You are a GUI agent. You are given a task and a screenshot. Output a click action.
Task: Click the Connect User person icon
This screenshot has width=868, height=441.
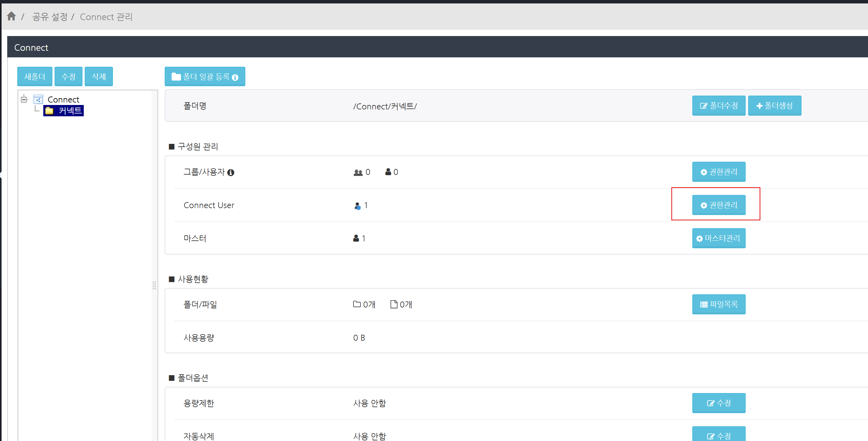tap(358, 206)
